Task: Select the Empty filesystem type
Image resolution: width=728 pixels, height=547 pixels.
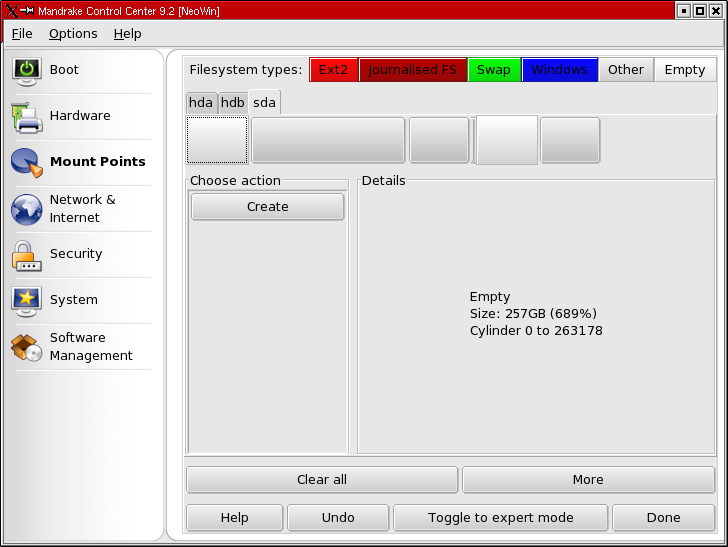Action: coord(685,70)
